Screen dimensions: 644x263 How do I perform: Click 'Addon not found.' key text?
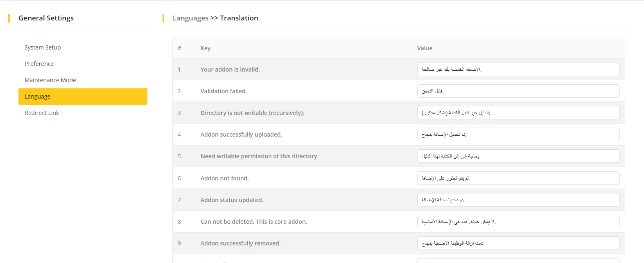[x=225, y=178]
